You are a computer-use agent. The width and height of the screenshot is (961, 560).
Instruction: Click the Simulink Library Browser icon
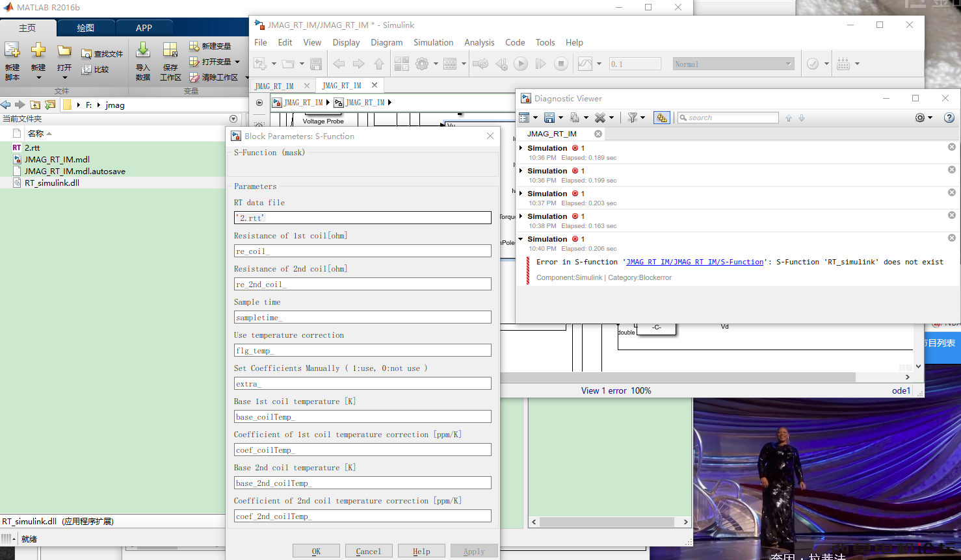tap(402, 64)
